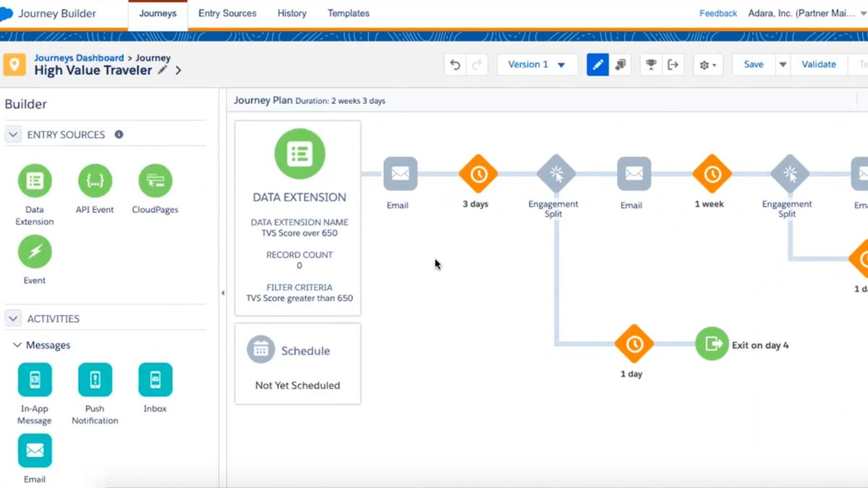
Task: Click the Save button
Action: (x=754, y=64)
